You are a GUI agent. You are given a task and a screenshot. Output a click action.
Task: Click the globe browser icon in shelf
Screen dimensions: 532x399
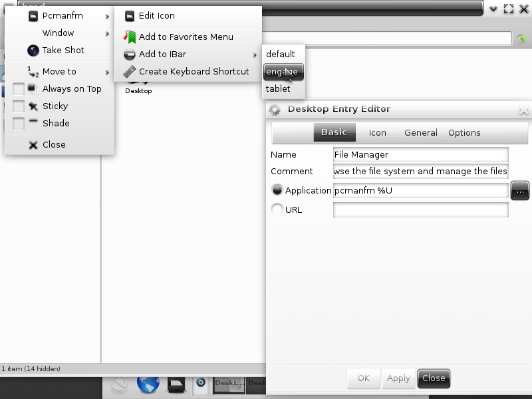pyautogui.click(x=148, y=384)
